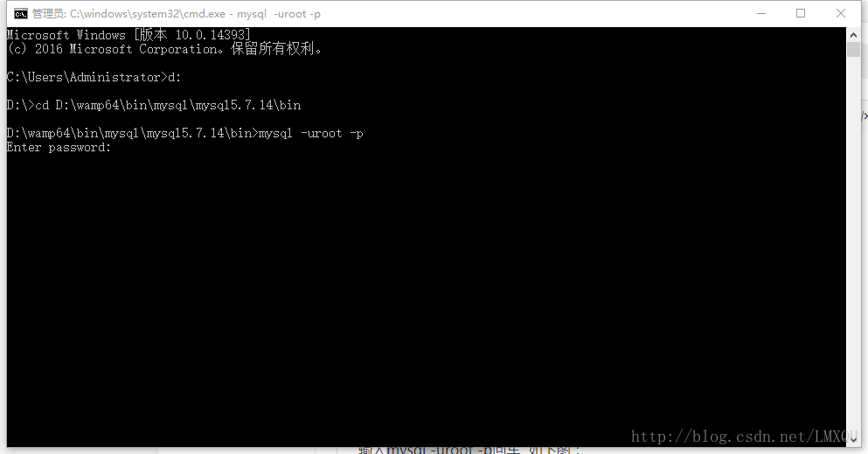Viewport: 868px width, 454px height.
Task: Click the D:\wamp64\bin\mysql\mysql5.7.14\bin> prompt path
Action: pyautogui.click(x=133, y=134)
